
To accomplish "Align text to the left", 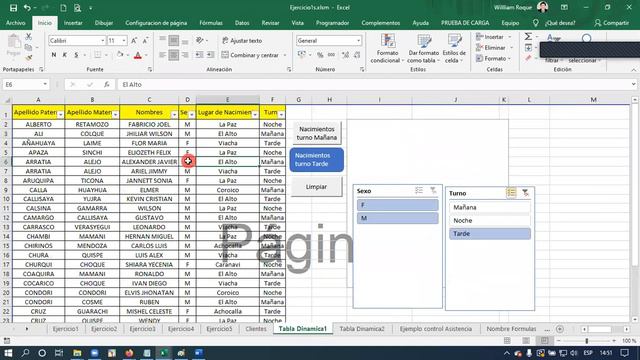I will [162, 55].
